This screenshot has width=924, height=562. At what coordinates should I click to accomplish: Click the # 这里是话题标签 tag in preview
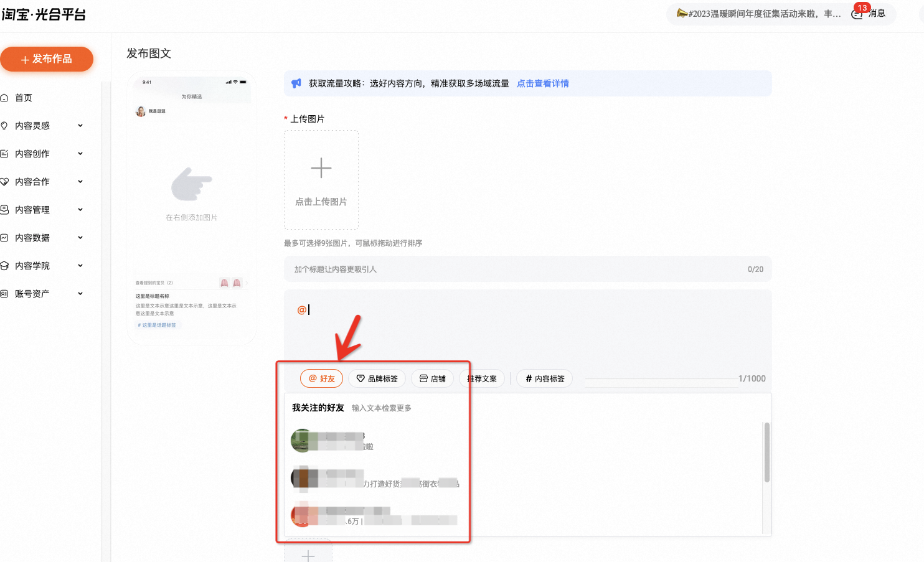pyautogui.click(x=157, y=325)
